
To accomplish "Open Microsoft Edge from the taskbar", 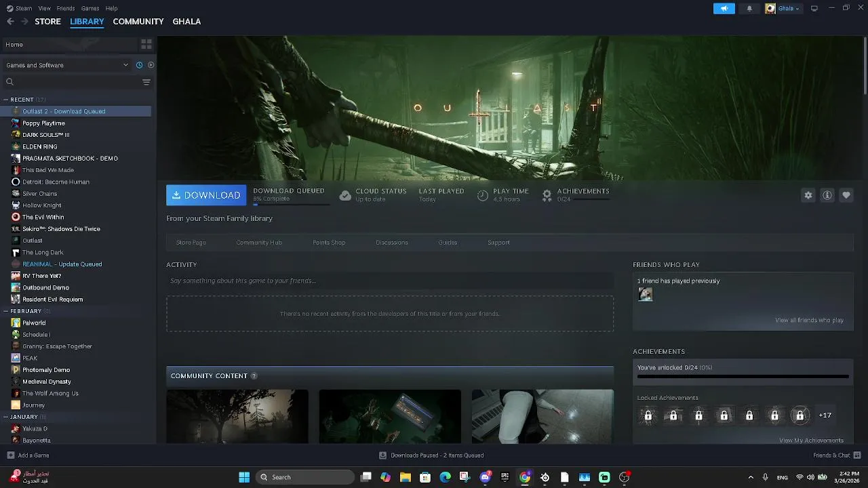I will coord(445,477).
